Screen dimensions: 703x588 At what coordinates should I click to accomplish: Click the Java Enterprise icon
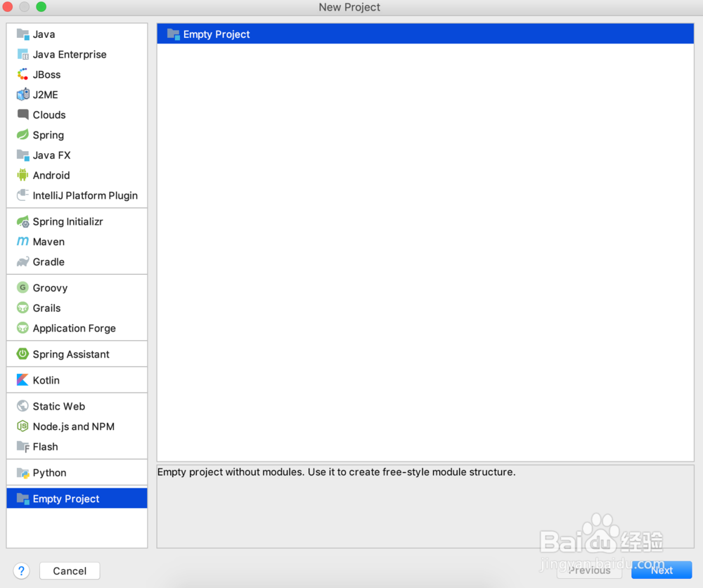pos(23,54)
